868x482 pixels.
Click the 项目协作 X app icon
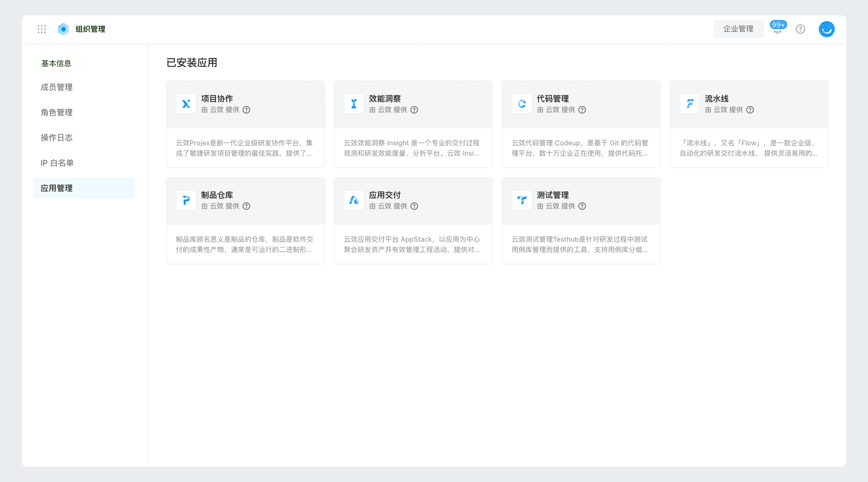point(186,104)
